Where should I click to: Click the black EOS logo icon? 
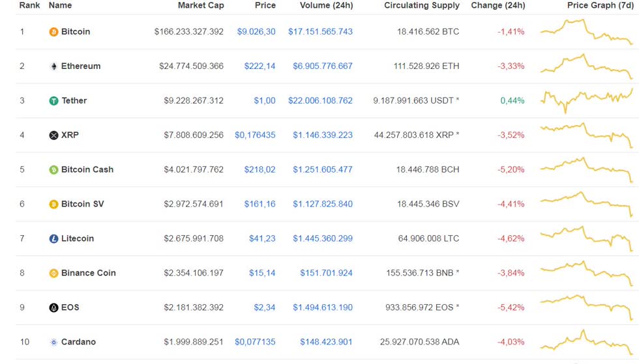[x=53, y=308]
